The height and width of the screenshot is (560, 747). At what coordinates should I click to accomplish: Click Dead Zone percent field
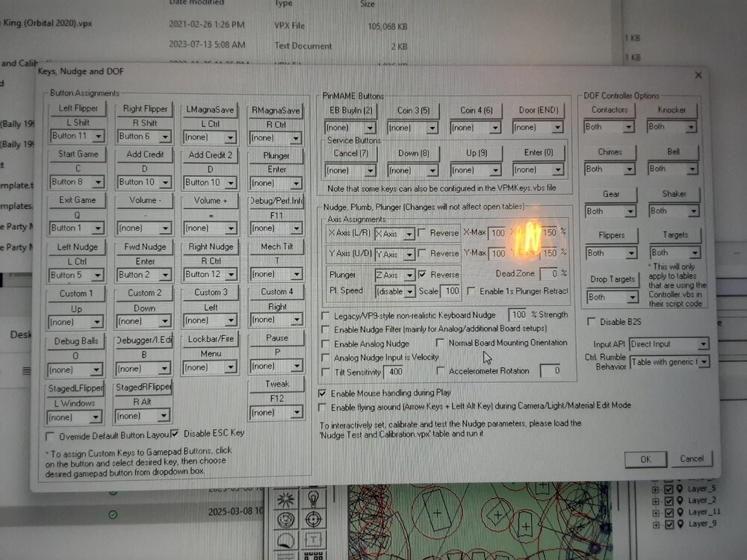(x=549, y=273)
